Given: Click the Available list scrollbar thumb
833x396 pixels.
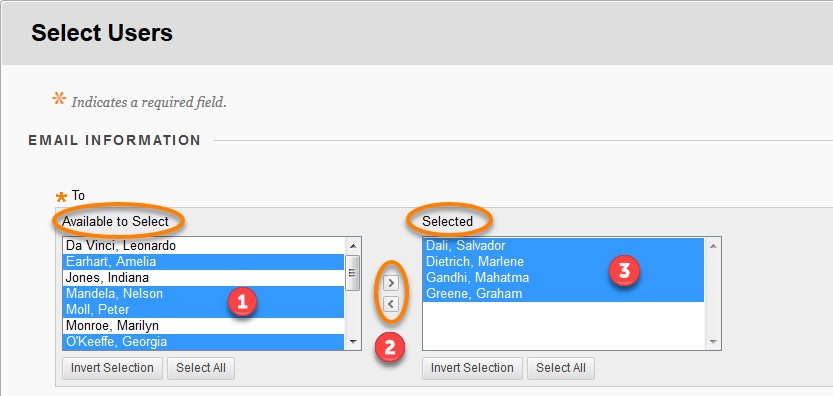Looking at the screenshot, I should coord(353,273).
